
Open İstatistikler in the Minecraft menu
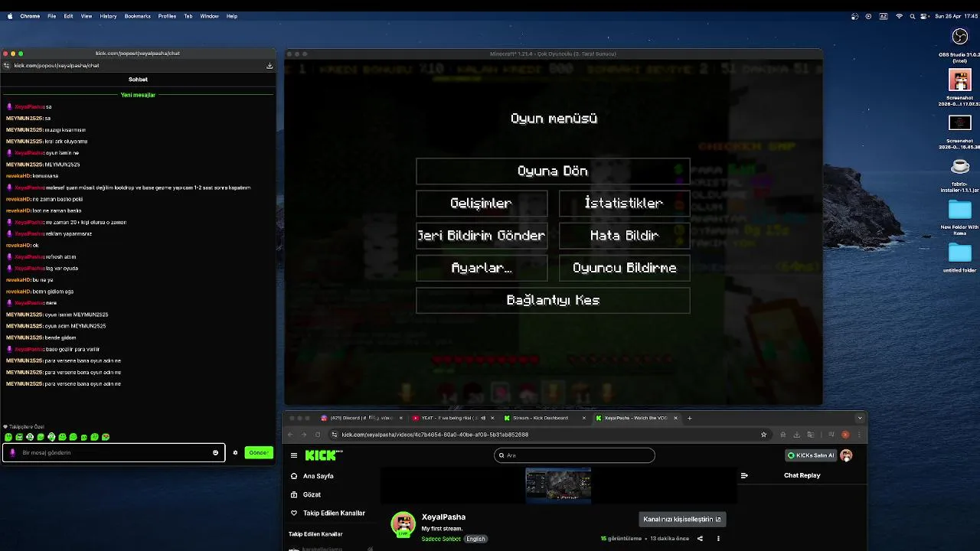(624, 204)
